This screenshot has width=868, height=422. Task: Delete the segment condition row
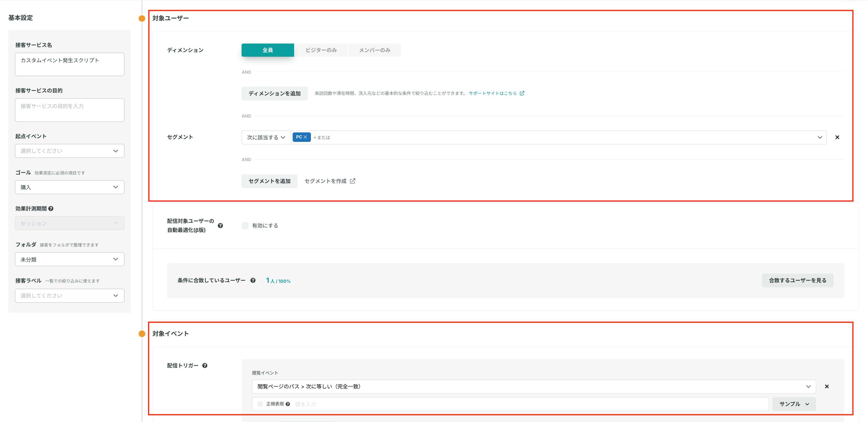pos(837,137)
